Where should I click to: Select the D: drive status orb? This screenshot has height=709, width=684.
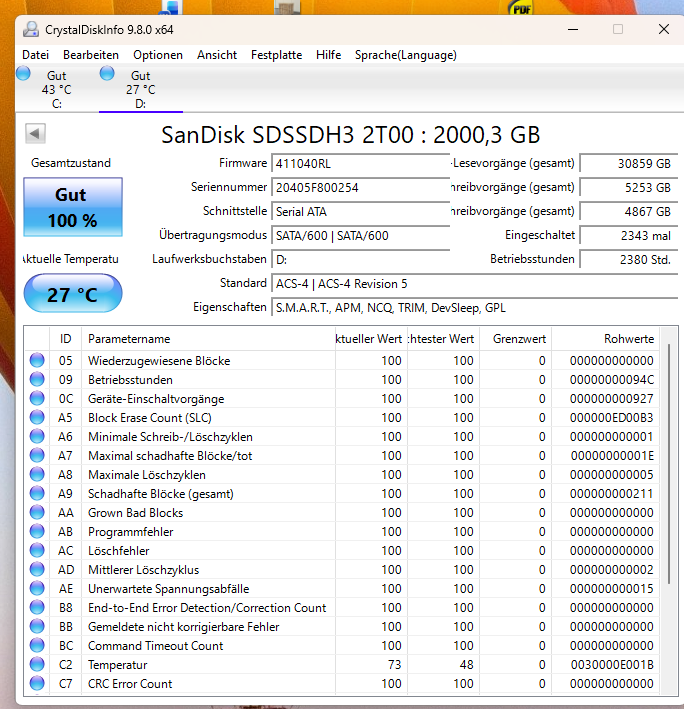107,73
